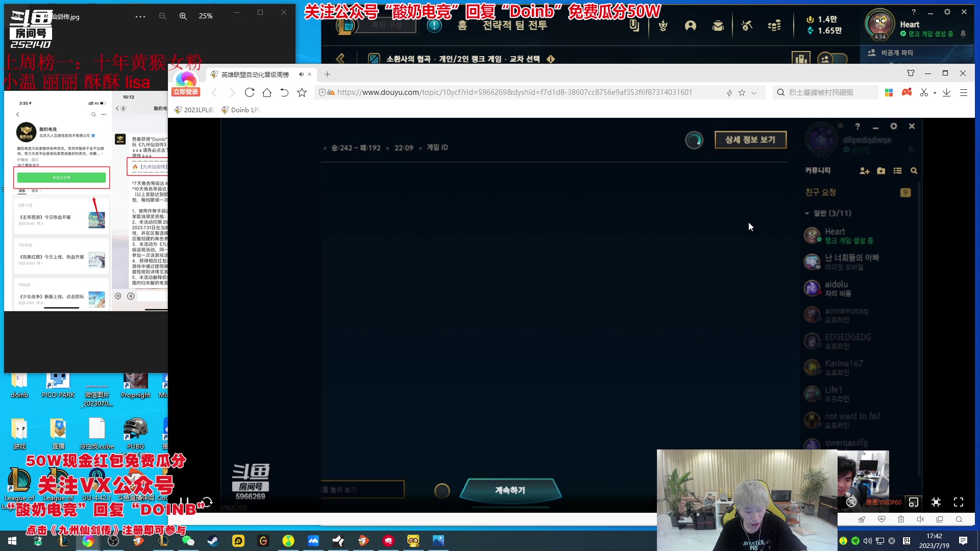This screenshot has width=980, height=551.
Task: Expand the address bar dropdown arrow
Action: [754, 93]
